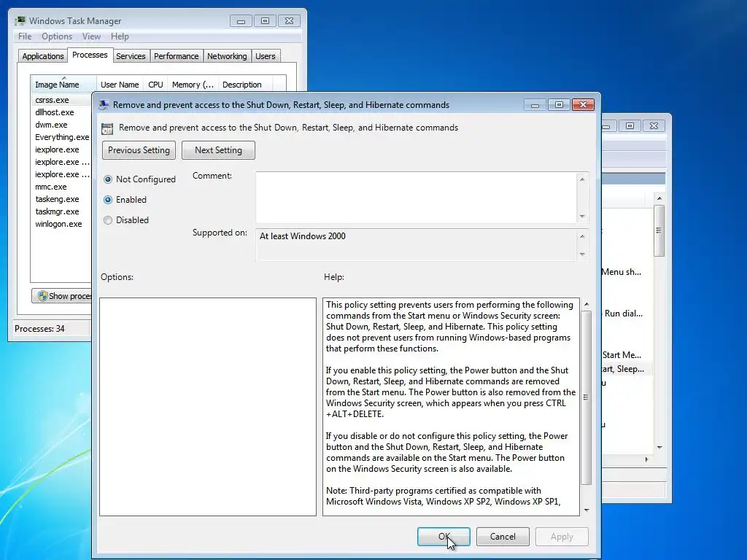Click the Next Setting button

point(218,150)
